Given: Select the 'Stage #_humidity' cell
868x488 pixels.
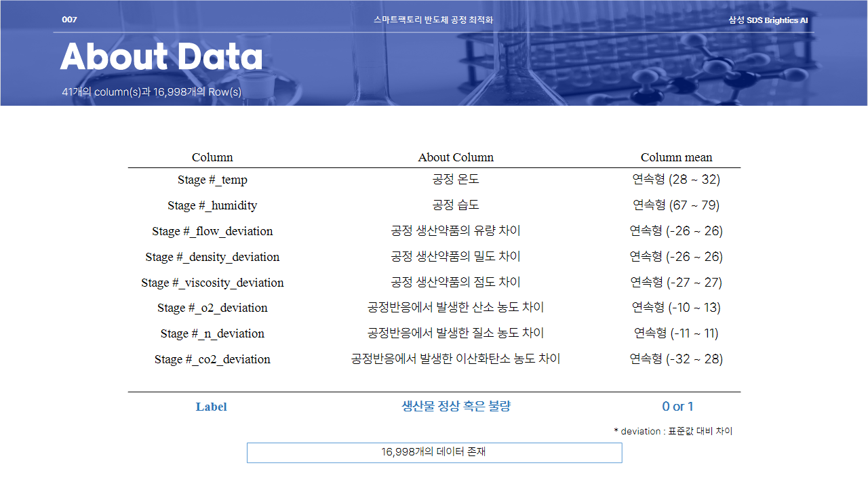Looking at the screenshot, I should 212,205.
